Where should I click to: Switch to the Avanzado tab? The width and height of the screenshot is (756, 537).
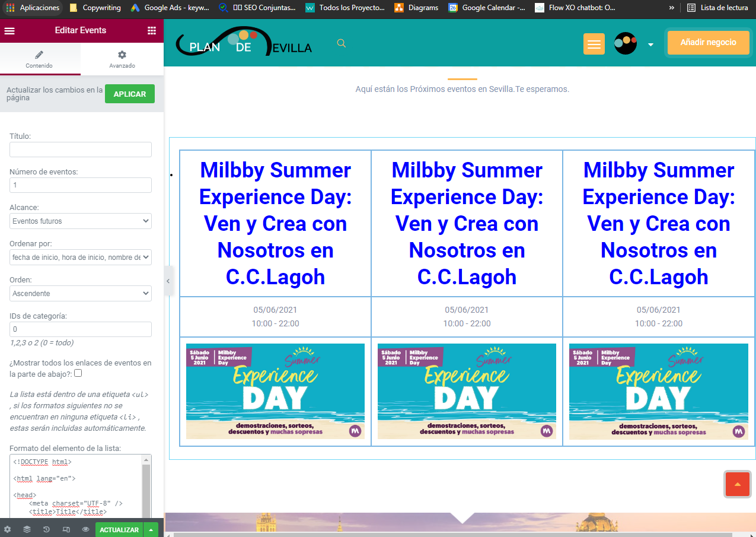tap(122, 59)
